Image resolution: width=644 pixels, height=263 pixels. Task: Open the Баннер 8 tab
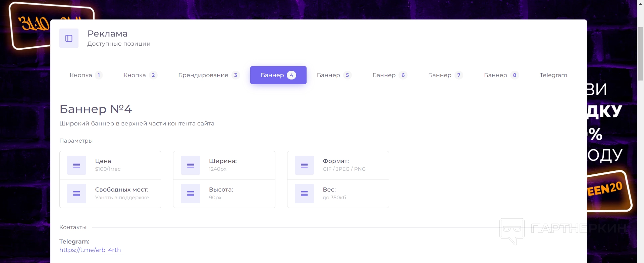point(501,75)
